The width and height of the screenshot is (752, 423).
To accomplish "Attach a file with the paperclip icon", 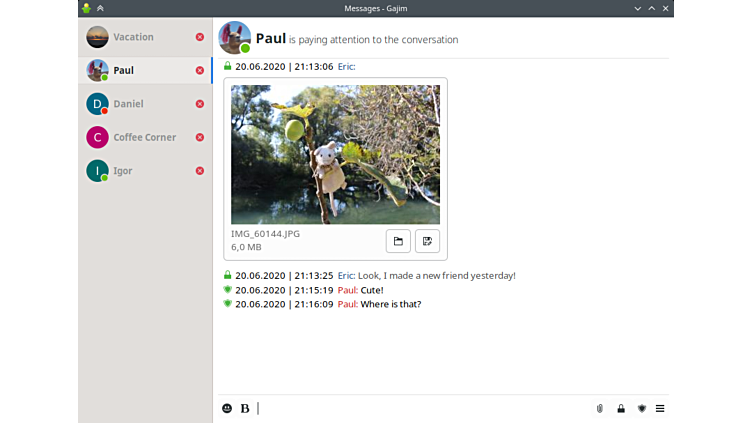I will [x=600, y=408].
